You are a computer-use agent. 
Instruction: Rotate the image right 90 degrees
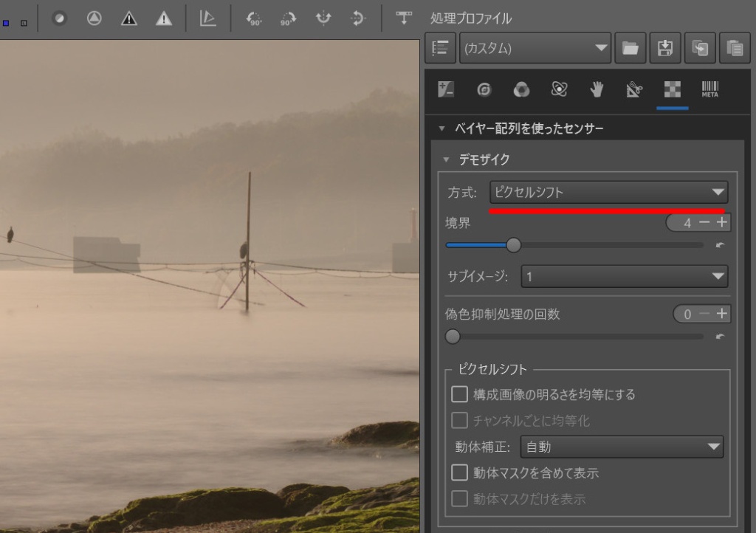[x=288, y=18]
